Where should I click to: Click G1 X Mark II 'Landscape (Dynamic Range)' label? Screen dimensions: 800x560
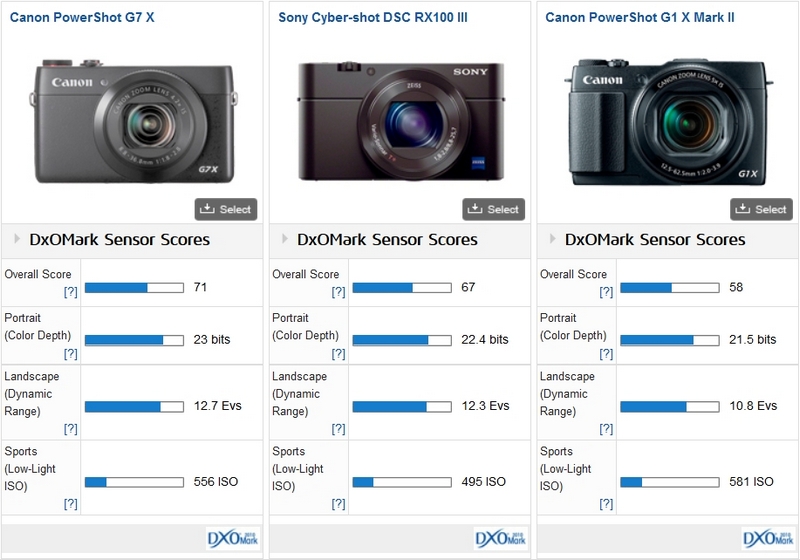click(567, 394)
